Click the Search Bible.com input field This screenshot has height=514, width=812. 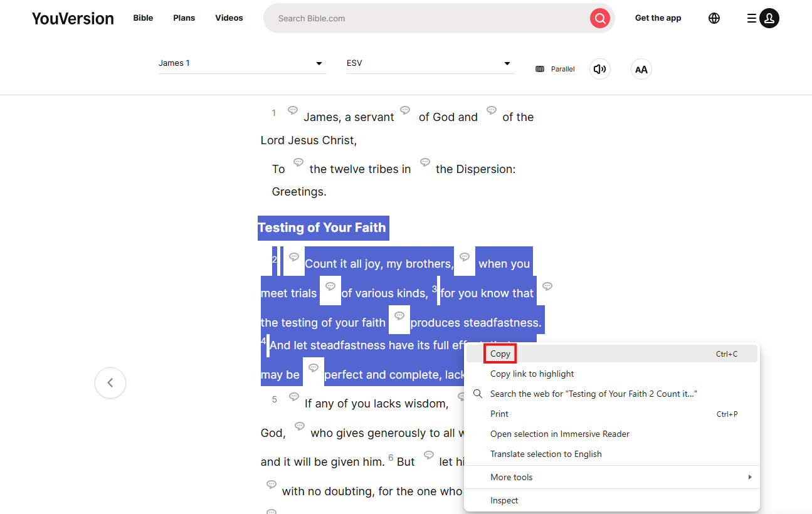click(x=426, y=18)
